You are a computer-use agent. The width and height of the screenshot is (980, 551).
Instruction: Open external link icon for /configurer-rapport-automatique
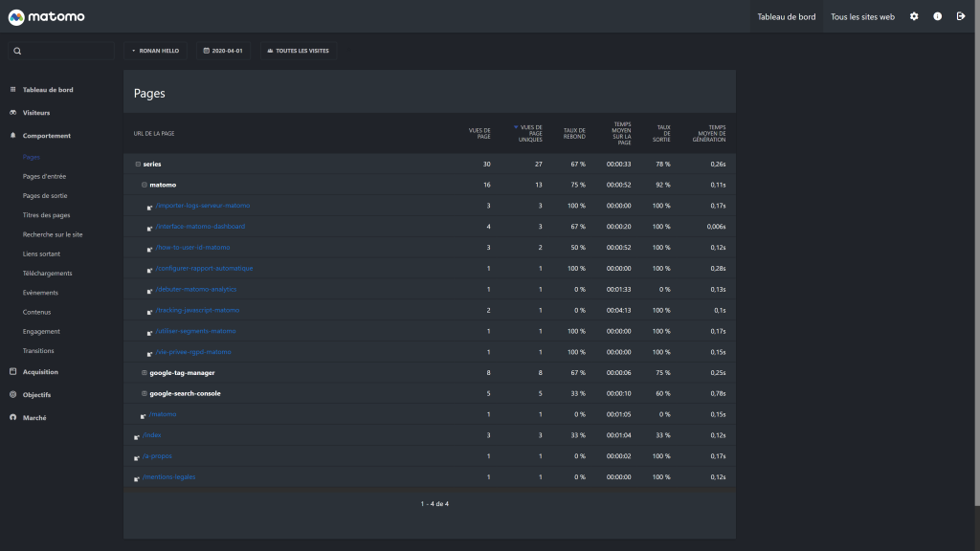coord(149,271)
